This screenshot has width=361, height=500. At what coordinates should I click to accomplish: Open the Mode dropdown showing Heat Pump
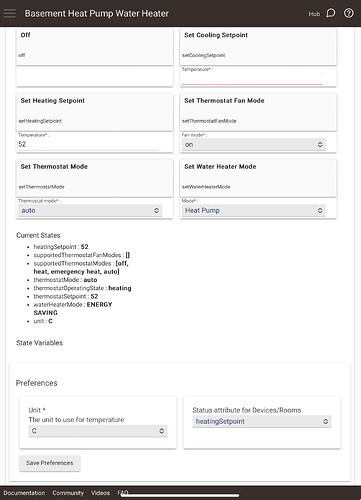(x=254, y=211)
